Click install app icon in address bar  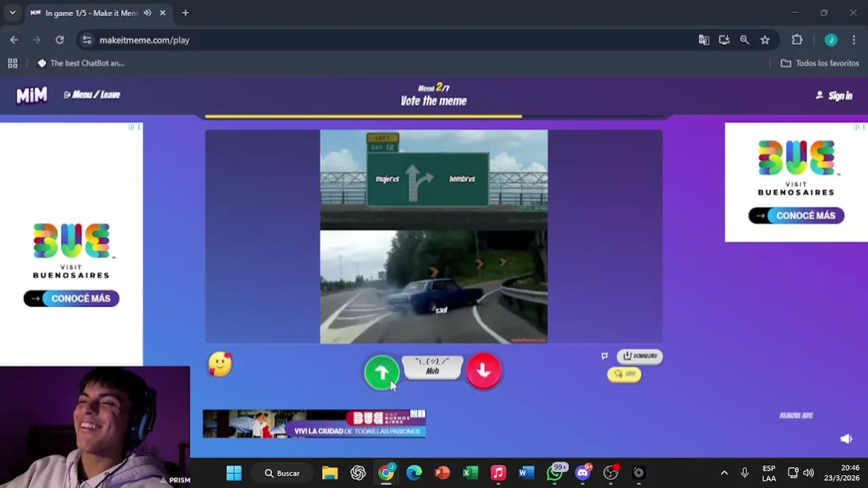pos(724,40)
